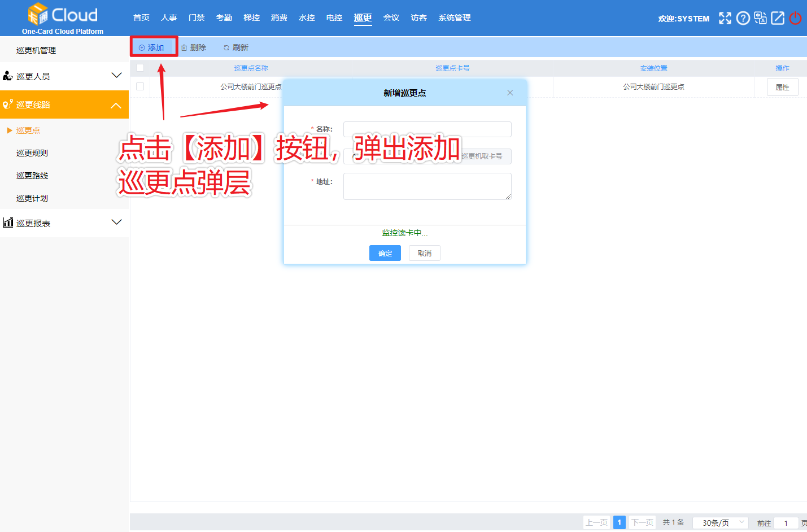This screenshot has height=532, width=807.
Task: Click the red power logout icon
Action: [x=795, y=18]
